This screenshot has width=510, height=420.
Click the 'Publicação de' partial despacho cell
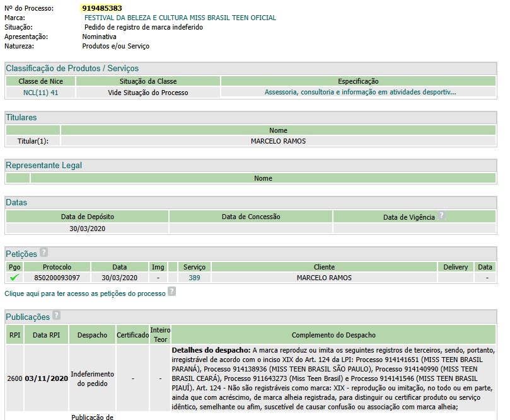point(93,417)
